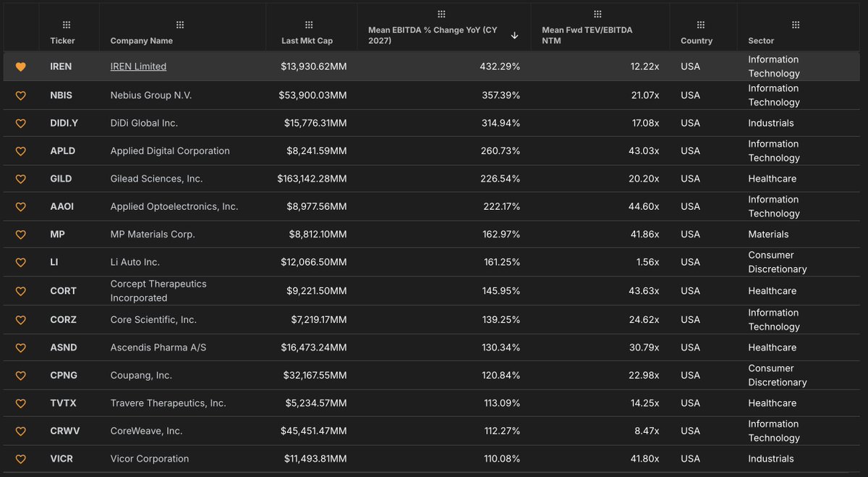Click grip dots above Company Name
Screen dimensions: 868x477
180,25
